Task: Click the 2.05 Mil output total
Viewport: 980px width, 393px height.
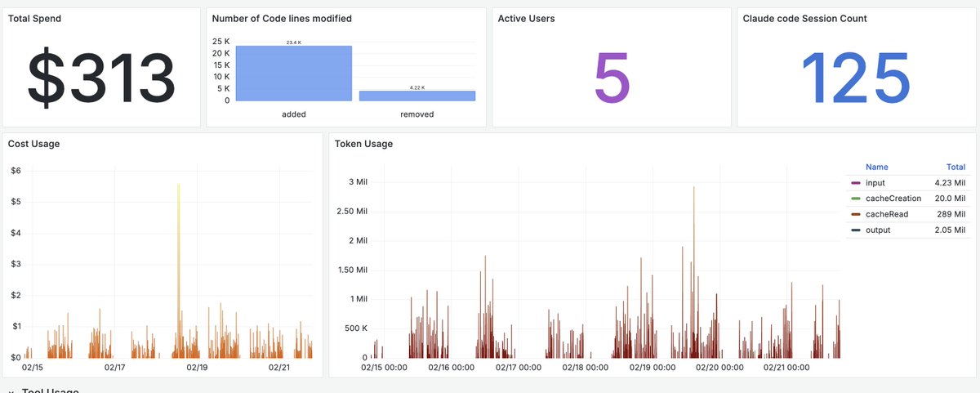Action: [x=950, y=230]
